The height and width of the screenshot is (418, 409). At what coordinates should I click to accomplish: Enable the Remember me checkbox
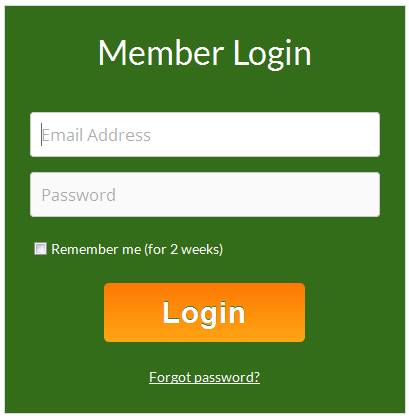coord(41,249)
